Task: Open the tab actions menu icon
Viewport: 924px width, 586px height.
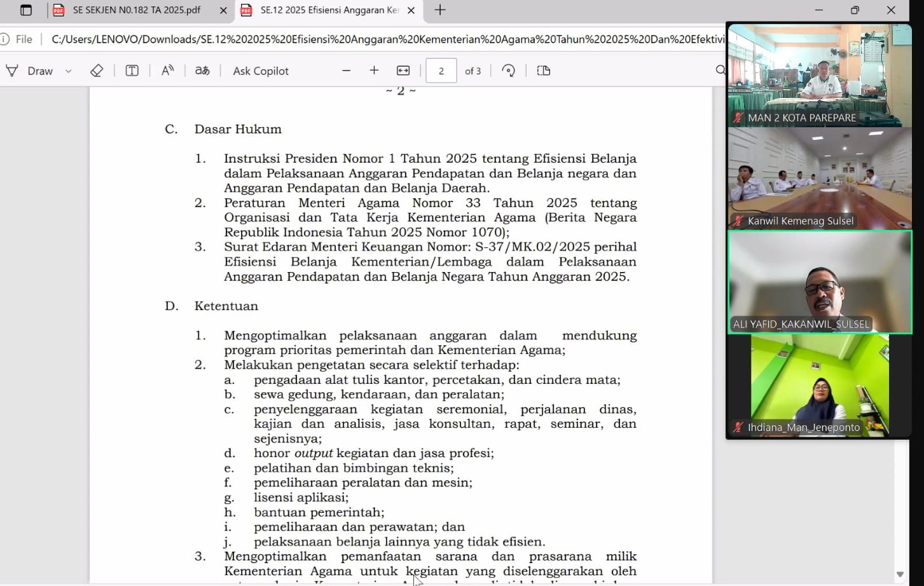Action: coord(26,10)
